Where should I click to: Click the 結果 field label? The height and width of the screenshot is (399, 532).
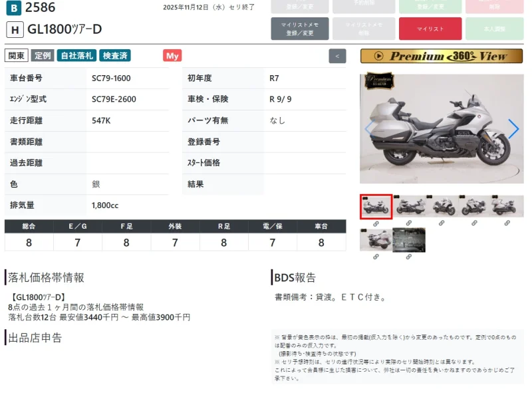[196, 184]
